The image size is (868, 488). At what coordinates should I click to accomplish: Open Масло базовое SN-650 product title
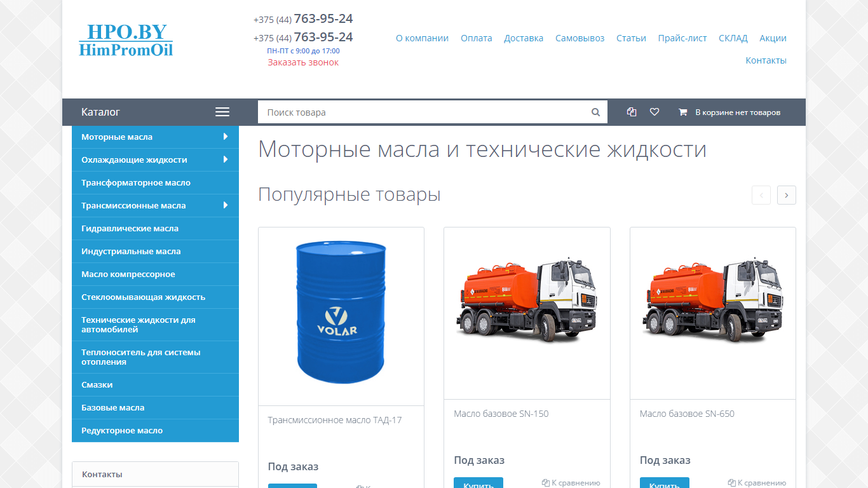click(687, 414)
